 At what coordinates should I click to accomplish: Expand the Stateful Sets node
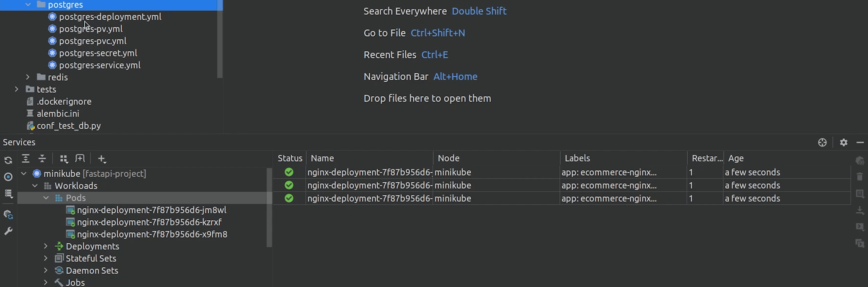point(46,258)
